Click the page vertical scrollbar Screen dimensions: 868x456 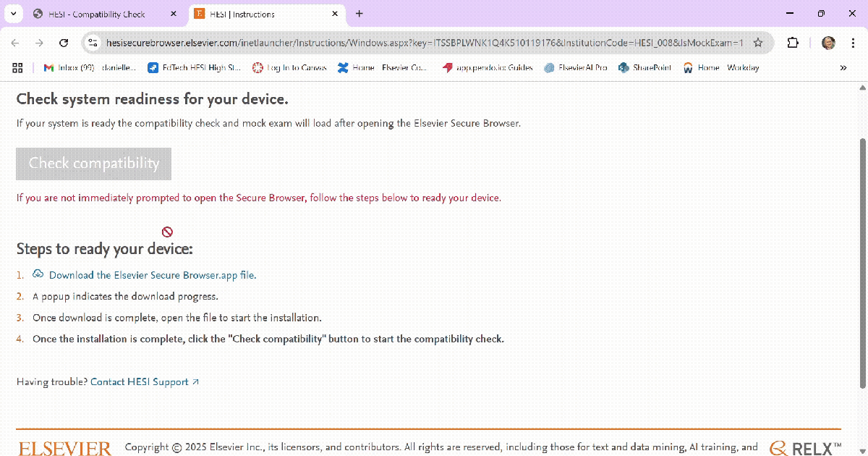pos(861,261)
